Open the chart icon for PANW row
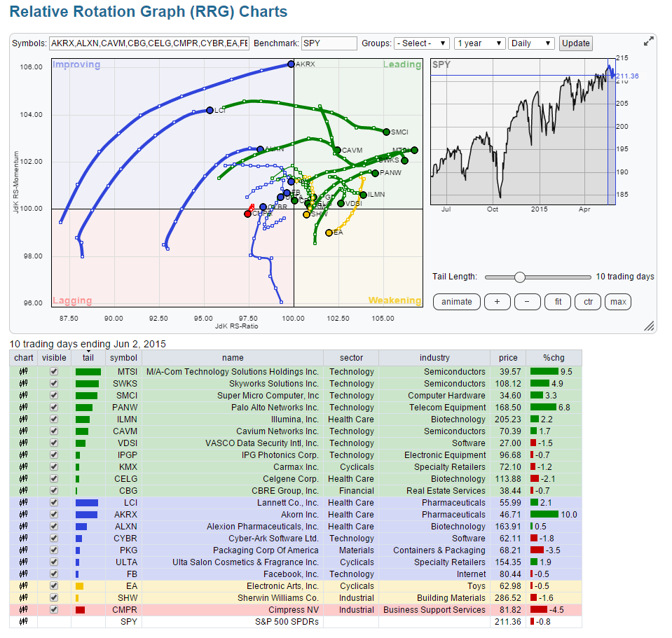 pyautogui.click(x=24, y=407)
